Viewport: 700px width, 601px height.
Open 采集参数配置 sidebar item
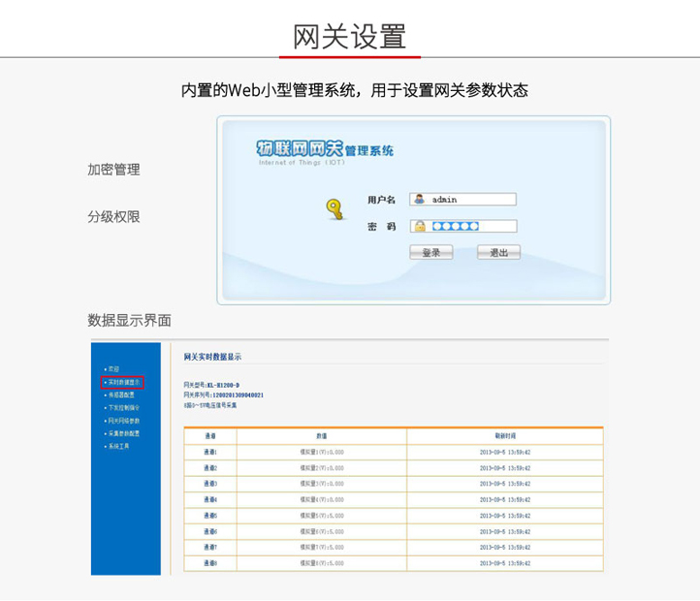(x=122, y=433)
